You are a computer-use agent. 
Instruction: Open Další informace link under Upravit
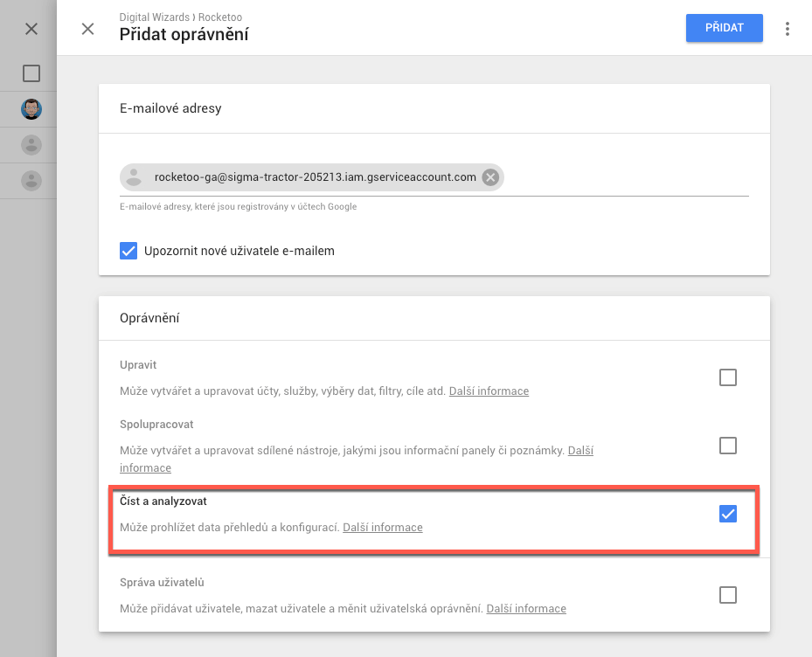[x=489, y=391]
